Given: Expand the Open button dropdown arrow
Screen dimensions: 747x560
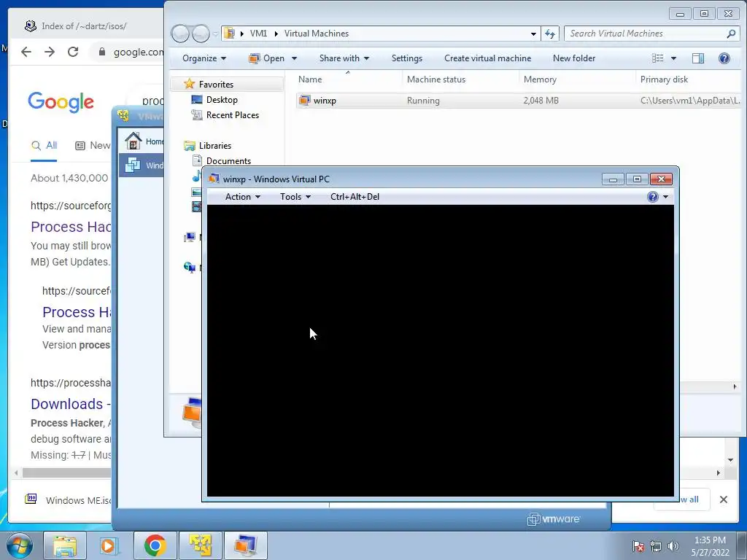Looking at the screenshot, I should click(x=295, y=58).
